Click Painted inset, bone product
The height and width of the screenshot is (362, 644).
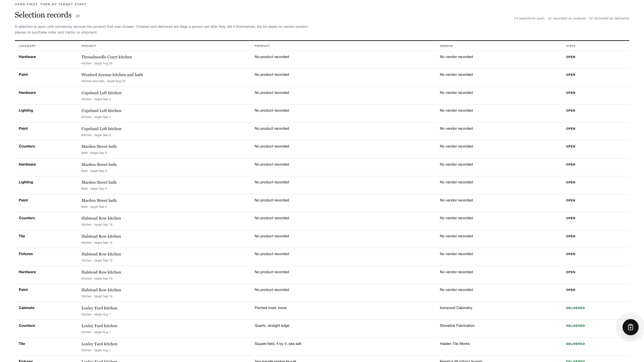tap(271, 308)
